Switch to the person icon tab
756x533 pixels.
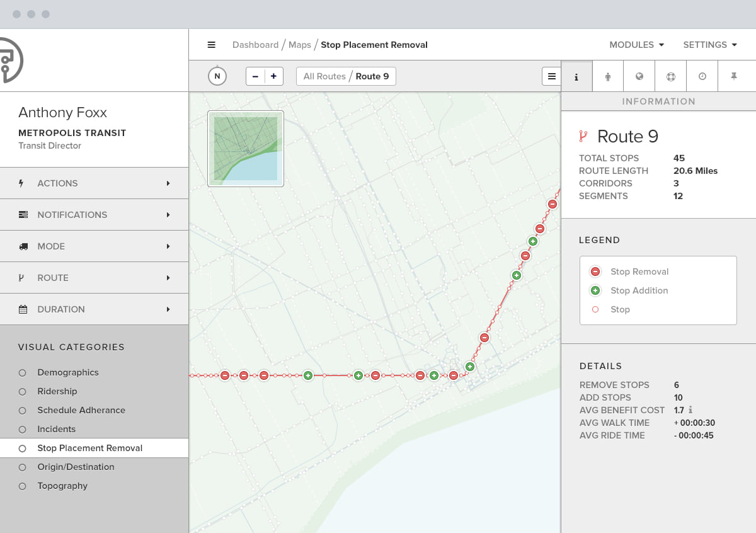pos(608,76)
